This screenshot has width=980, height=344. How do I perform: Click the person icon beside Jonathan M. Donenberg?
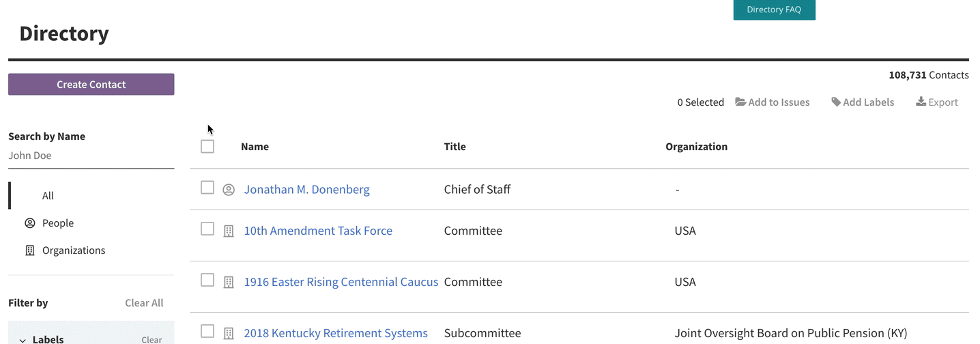[x=229, y=190]
